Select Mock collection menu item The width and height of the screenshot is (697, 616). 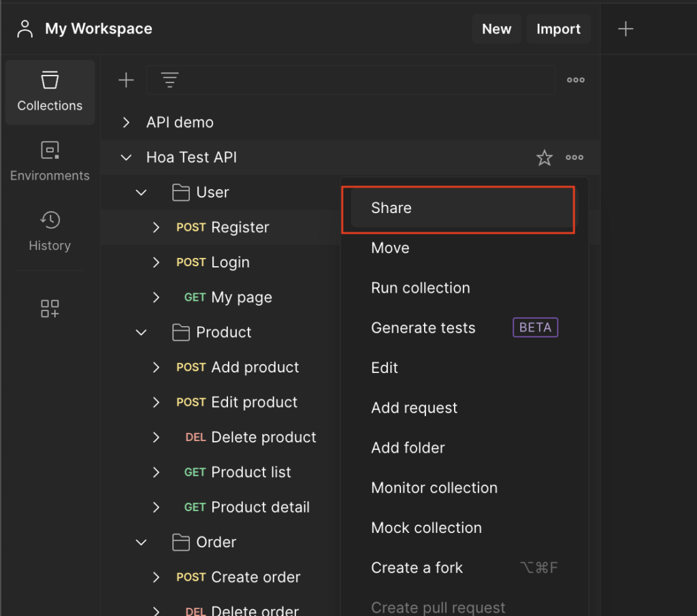(464, 528)
